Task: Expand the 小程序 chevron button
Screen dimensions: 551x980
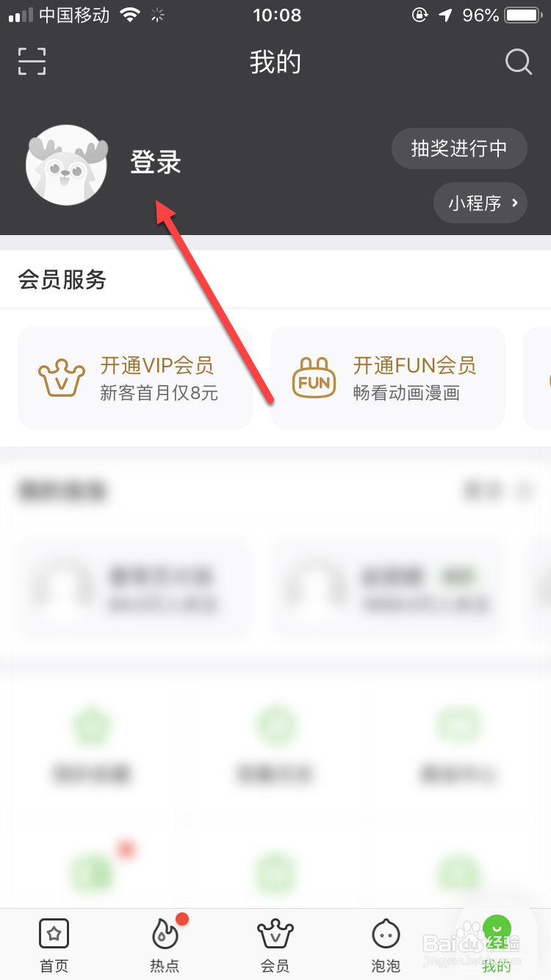Action: point(480,203)
